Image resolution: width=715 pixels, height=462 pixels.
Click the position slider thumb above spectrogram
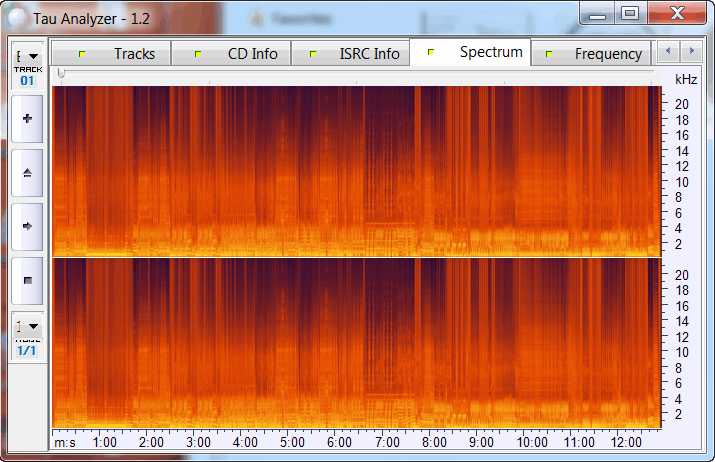coord(61,74)
